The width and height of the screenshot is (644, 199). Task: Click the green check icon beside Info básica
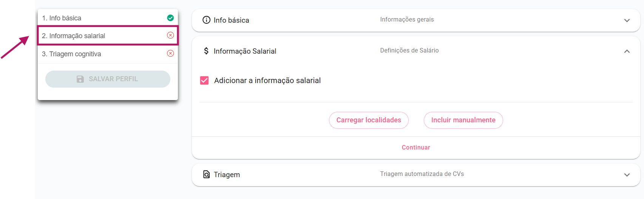coord(170,18)
